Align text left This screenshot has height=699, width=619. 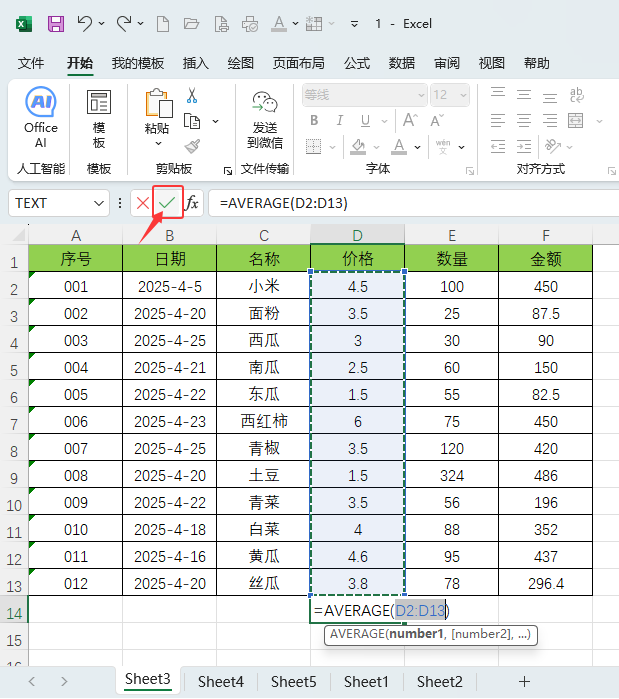(498, 120)
